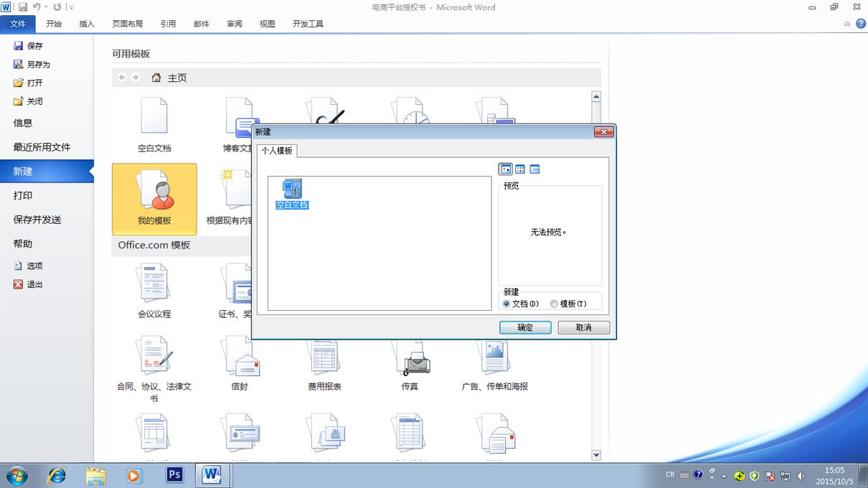Switch to 开始 ribbon tab
868x488 pixels.
[x=54, y=24]
